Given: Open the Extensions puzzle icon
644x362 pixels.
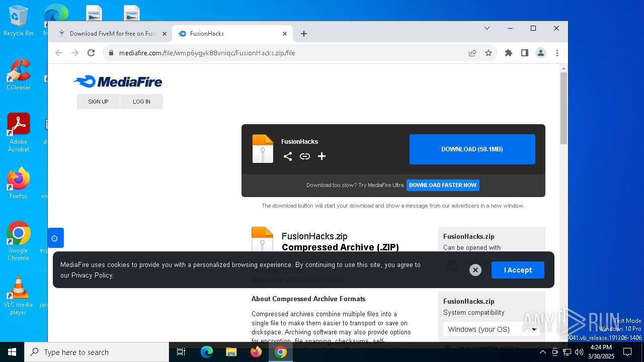Looking at the screenshot, I should 509,53.
